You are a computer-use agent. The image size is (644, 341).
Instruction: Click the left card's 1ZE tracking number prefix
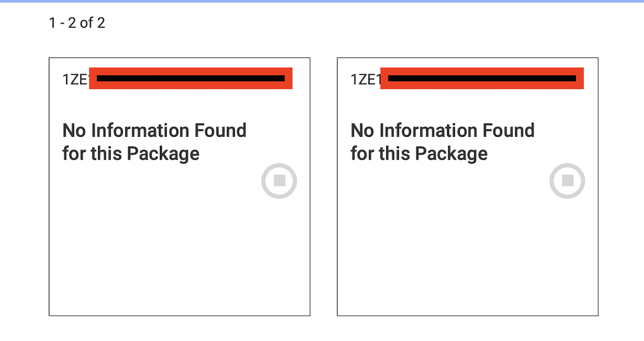[x=75, y=80]
